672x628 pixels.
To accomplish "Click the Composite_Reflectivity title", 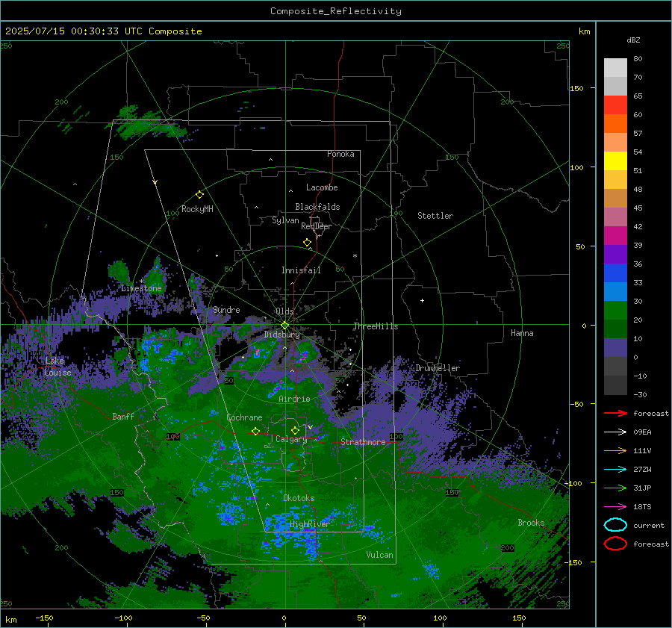I will (335, 11).
